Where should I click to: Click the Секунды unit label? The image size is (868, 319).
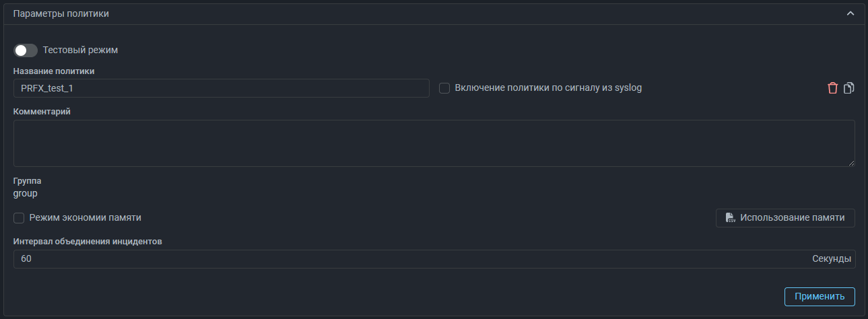point(832,259)
